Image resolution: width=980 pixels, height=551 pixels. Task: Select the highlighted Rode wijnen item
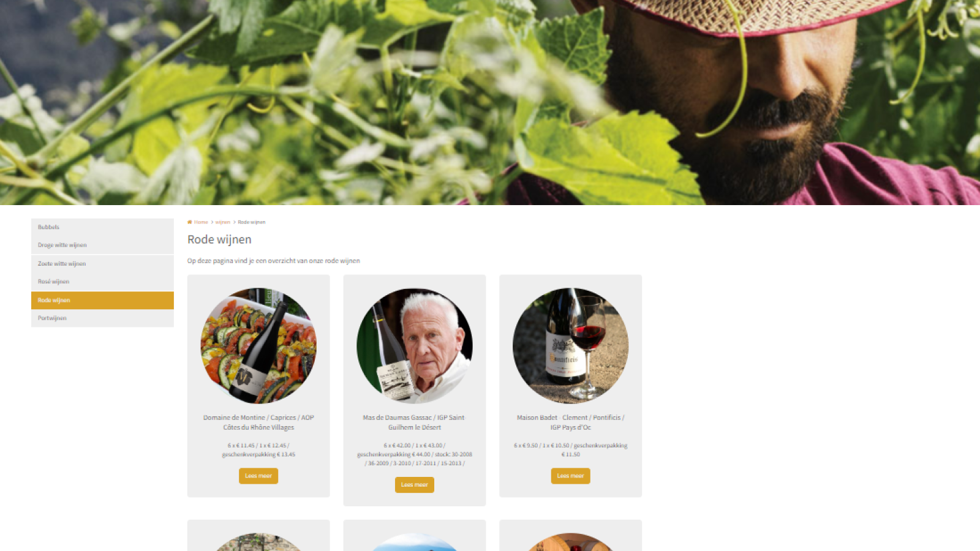(x=102, y=300)
